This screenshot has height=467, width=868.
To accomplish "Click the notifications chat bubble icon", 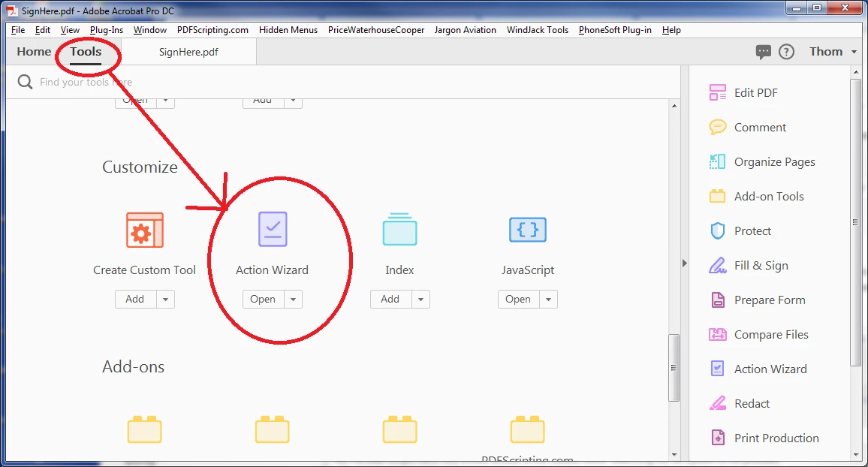I will (x=764, y=52).
